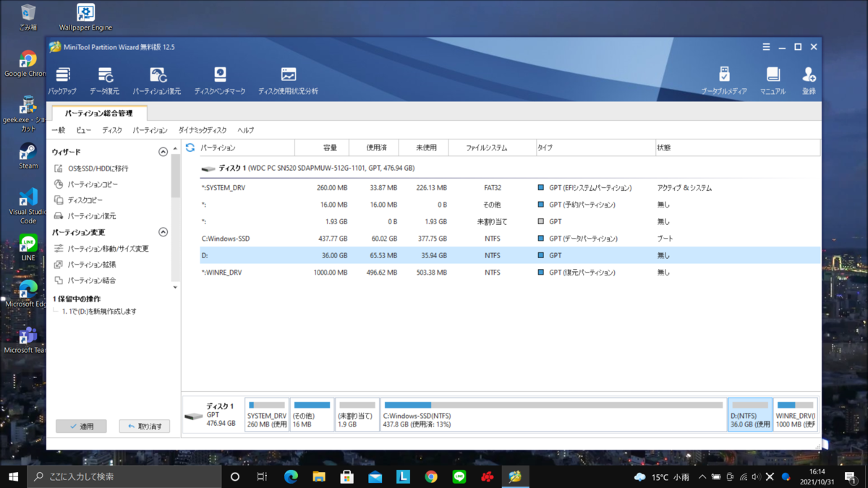Select ディスク 1 GPT label in disk map

tap(213, 414)
